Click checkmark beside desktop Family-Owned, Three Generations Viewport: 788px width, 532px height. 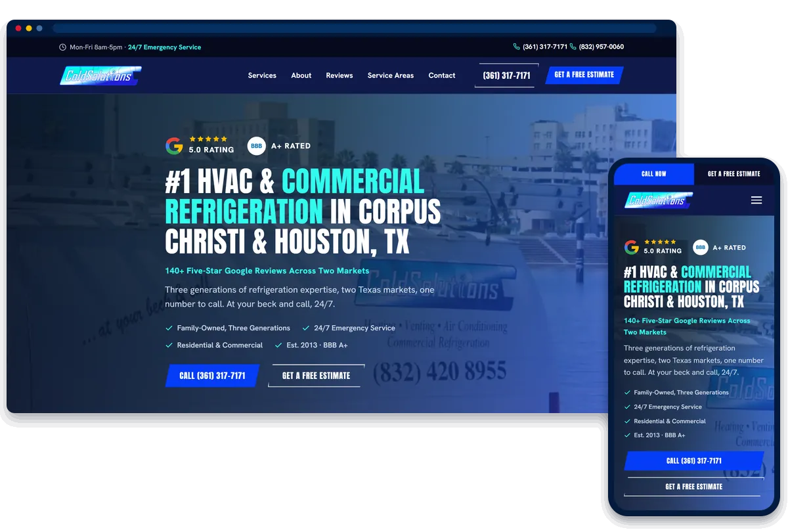169,328
